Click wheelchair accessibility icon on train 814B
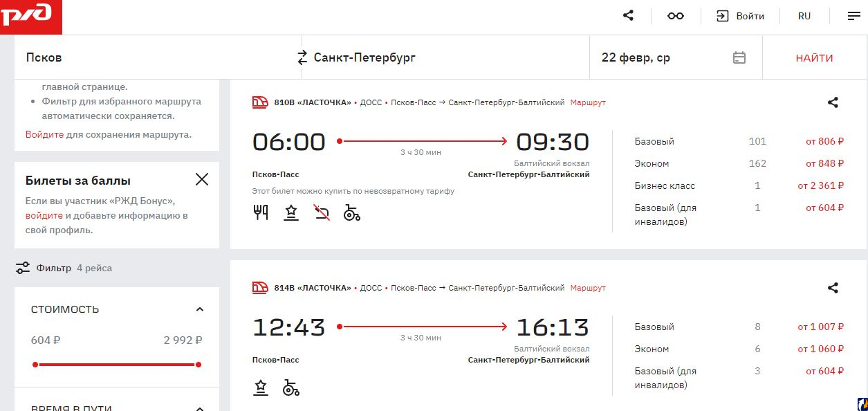 point(291,387)
